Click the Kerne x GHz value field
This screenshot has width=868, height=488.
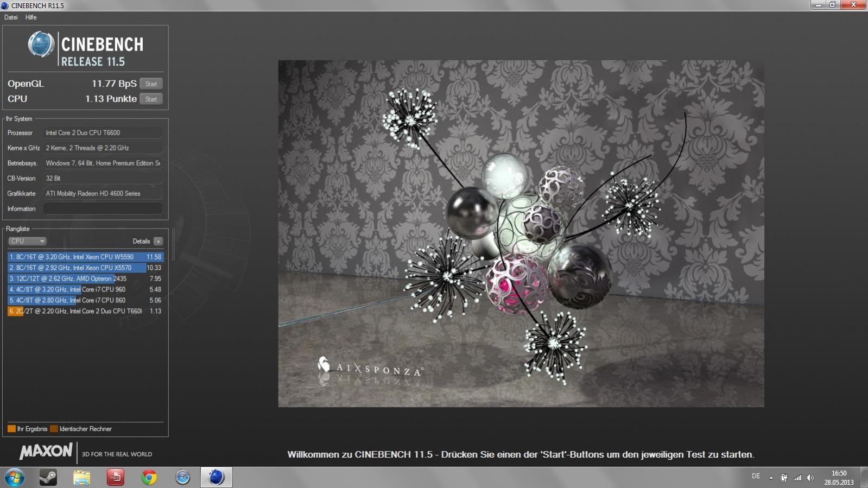tap(103, 148)
